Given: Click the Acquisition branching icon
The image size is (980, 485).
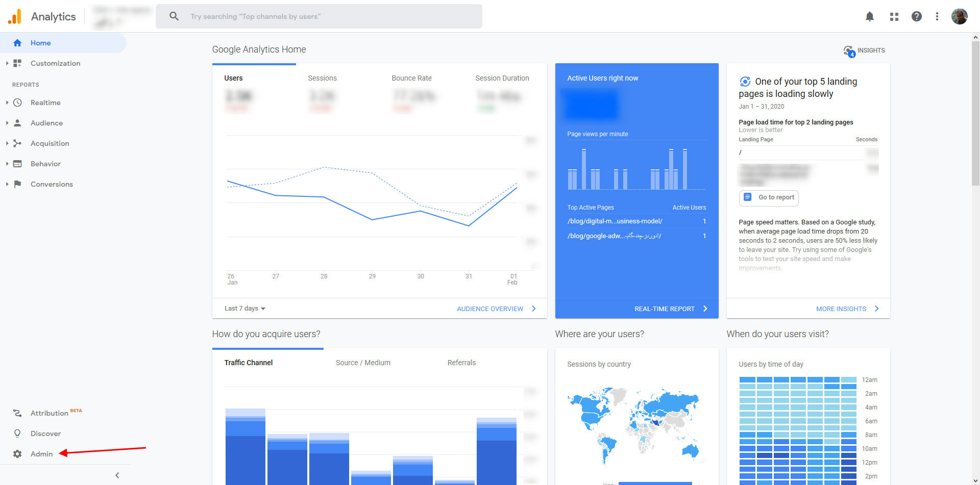Looking at the screenshot, I should point(17,143).
